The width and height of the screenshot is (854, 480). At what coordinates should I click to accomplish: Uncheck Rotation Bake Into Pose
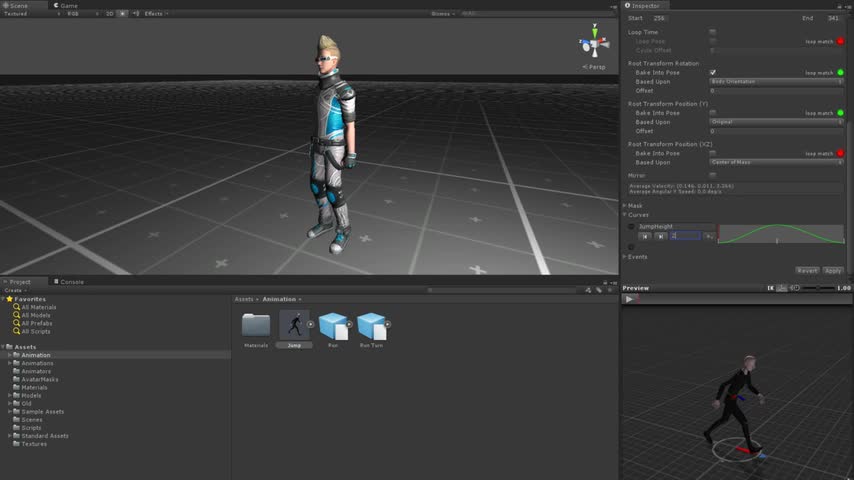click(712, 72)
